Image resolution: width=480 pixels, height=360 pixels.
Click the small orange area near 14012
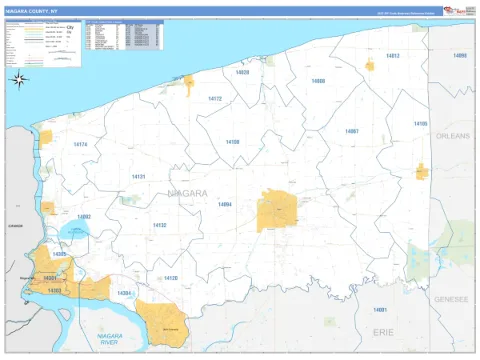point(370,64)
